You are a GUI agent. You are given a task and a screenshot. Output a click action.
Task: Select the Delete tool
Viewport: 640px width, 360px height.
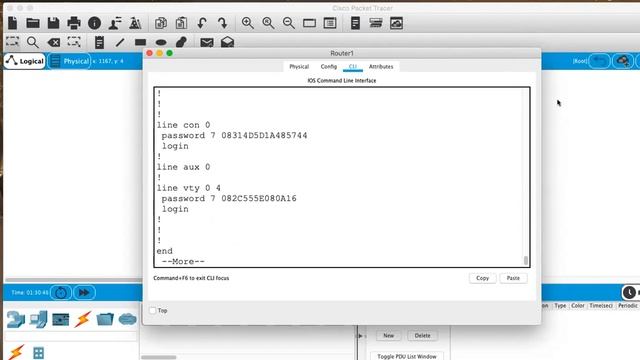pyautogui.click(x=53, y=42)
